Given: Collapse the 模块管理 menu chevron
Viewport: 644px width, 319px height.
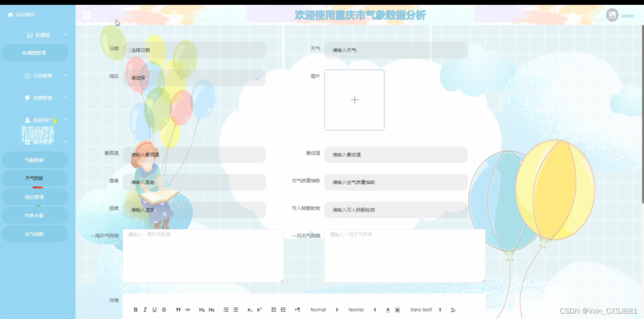Looking at the screenshot, I should point(65,142).
